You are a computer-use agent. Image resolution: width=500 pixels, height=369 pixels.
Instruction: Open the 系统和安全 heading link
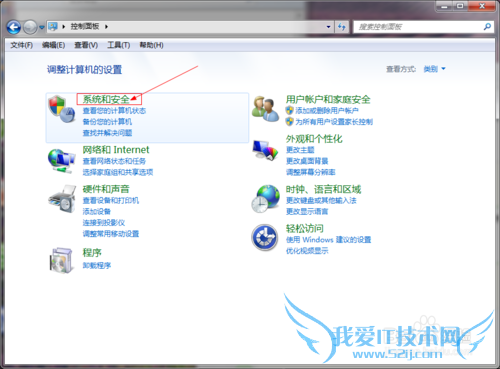point(106,99)
